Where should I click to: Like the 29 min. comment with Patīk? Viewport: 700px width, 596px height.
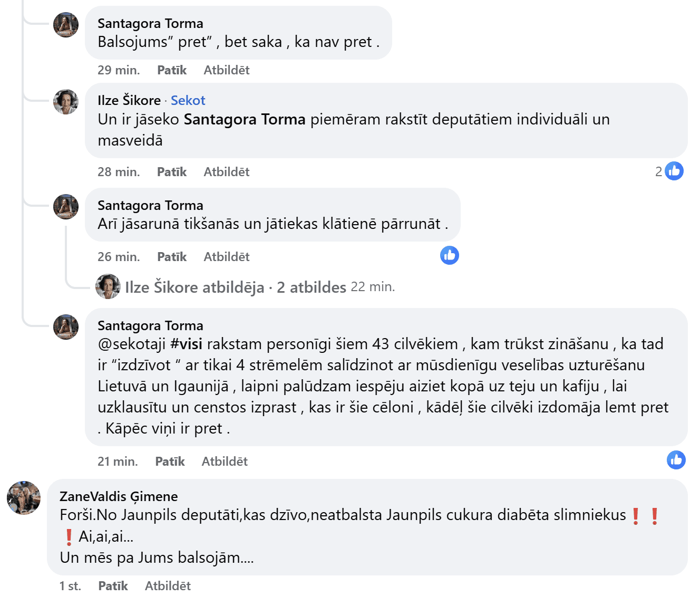(x=172, y=70)
